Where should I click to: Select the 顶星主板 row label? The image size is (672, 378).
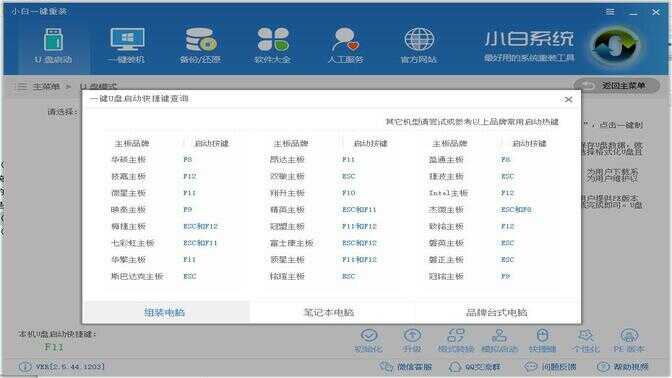[287, 260]
